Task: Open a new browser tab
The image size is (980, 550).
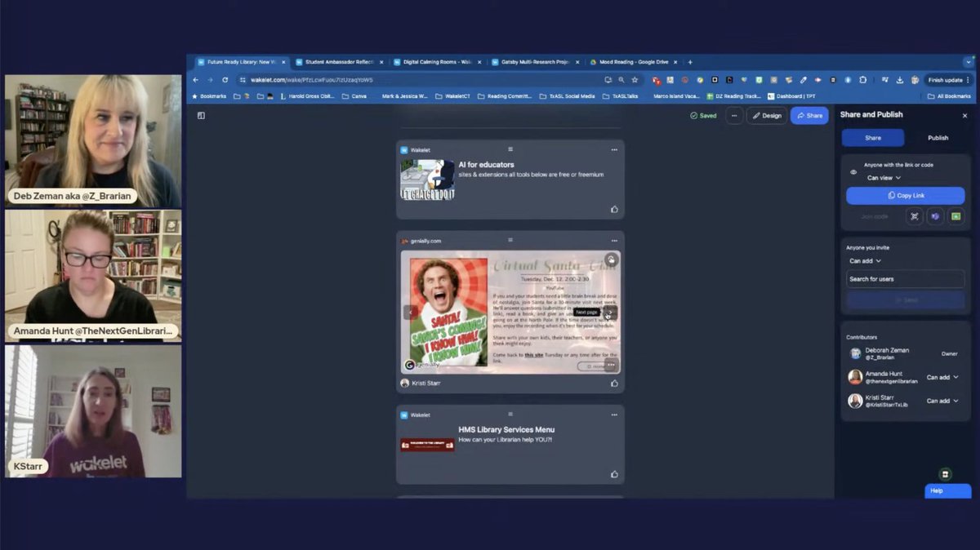Action: click(x=690, y=62)
